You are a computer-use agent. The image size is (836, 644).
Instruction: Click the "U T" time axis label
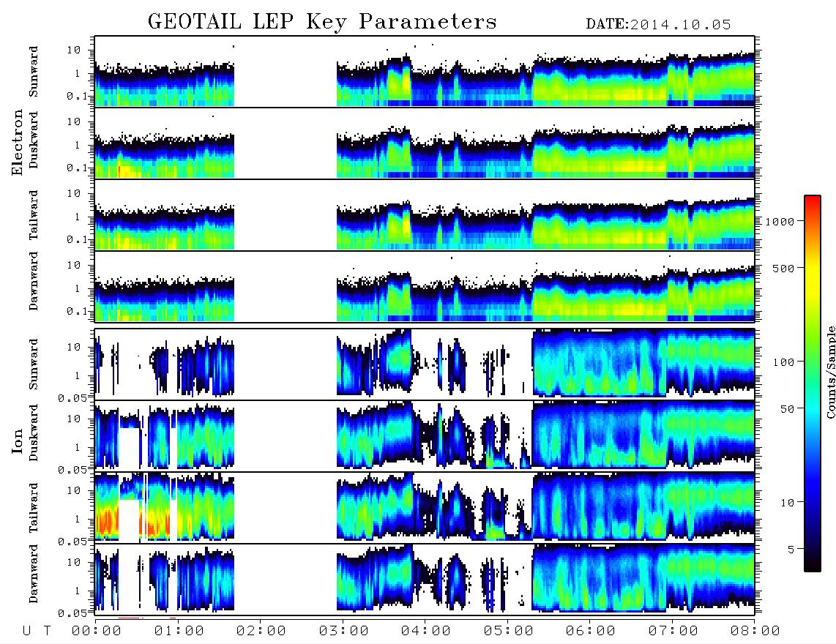click(x=37, y=632)
